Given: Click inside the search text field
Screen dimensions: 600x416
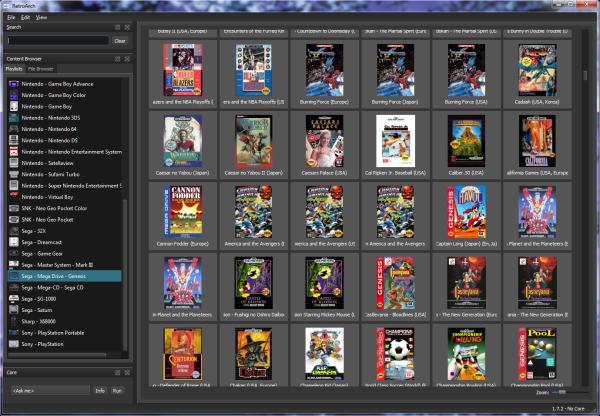Looking at the screenshot, I should 58,41.
